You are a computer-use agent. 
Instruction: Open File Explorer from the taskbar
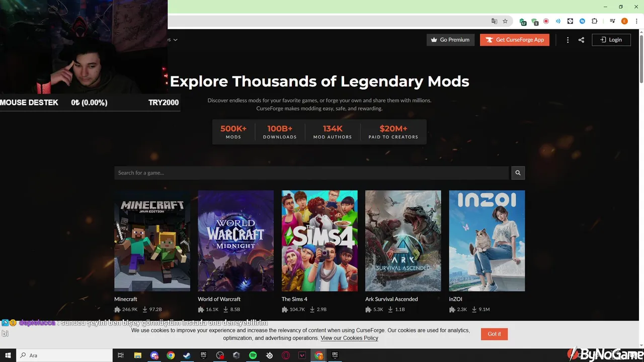[x=137, y=355]
